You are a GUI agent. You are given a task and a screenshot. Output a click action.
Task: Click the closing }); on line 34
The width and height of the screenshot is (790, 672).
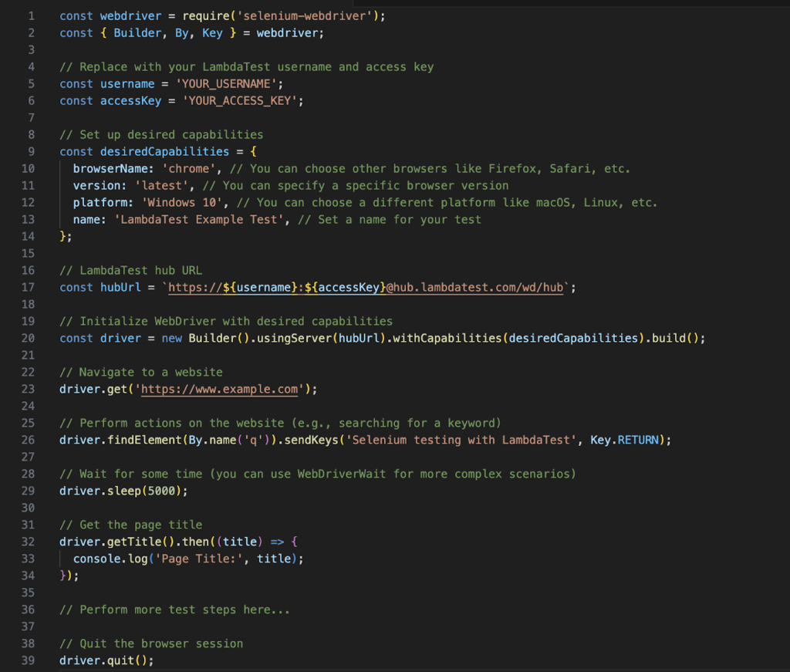tap(69, 576)
